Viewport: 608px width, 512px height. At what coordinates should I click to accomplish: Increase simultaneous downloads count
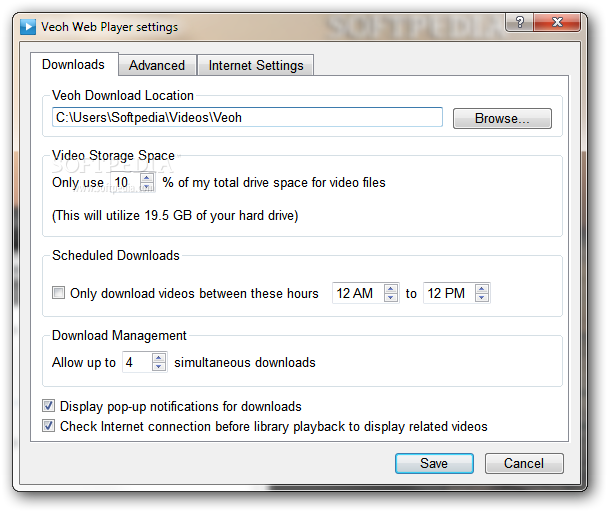click(x=159, y=358)
